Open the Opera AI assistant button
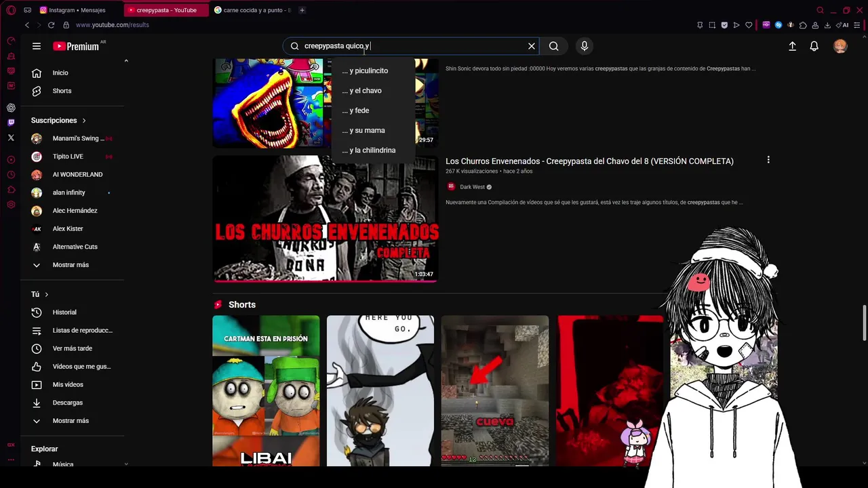The image size is (868, 488). (x=844, y=25)
